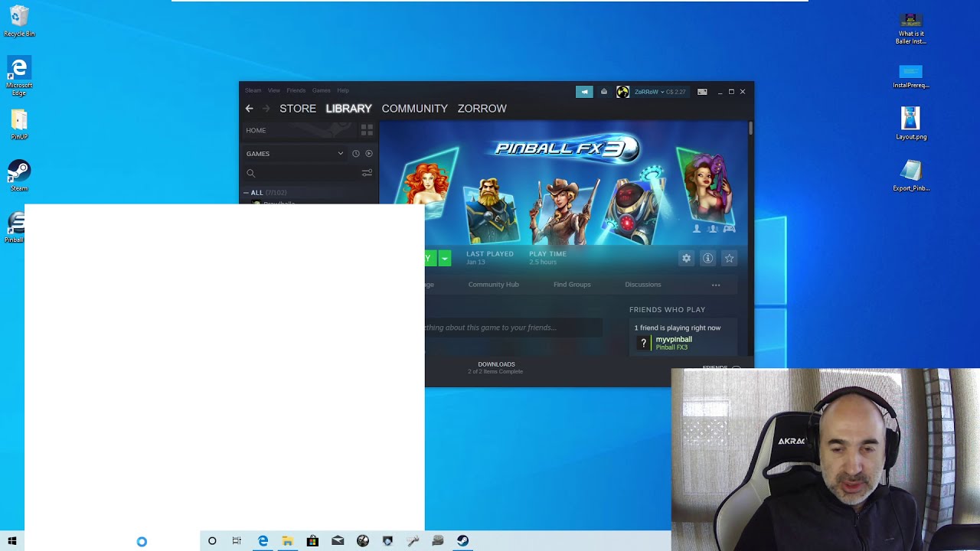The height and width of the screenshot is (551, 980).
Task: Open Pinball FX3 Discussions
Action: 642,285
